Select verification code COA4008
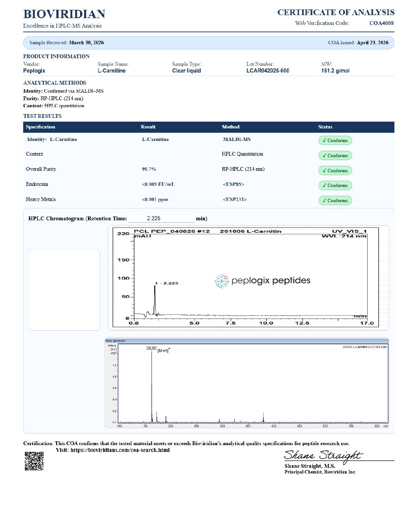Viewport: 411px width, 532px height. [382, 23]
